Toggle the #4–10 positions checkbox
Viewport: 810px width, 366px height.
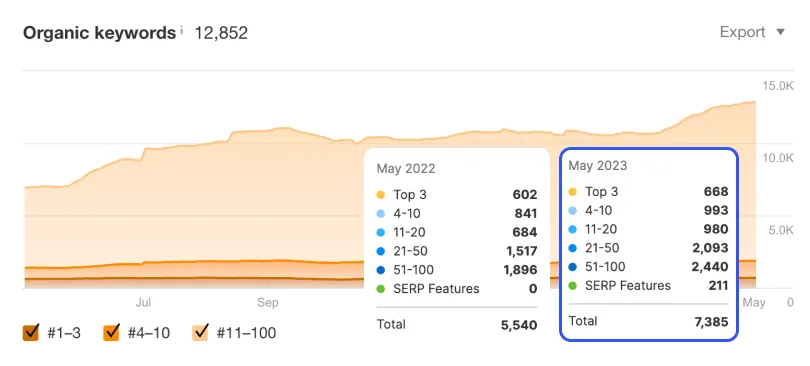pyautogui.click(x=112, y=332)
